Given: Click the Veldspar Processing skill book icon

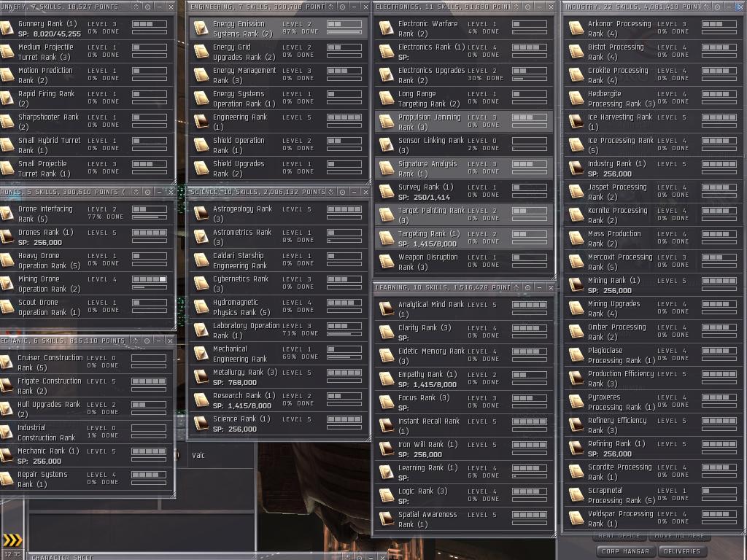Looking at the screenshot, I should click(x=576, y=518).
